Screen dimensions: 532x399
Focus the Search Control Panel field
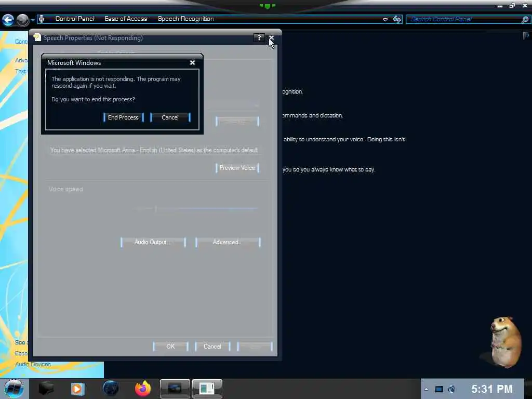[x=464, y=19]
